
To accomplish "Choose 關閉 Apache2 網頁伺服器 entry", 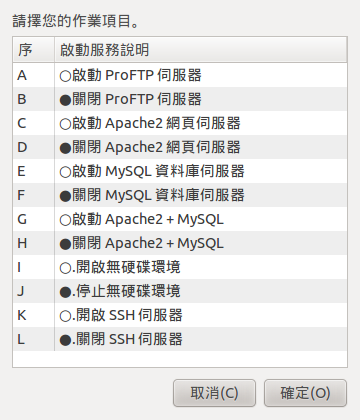I will (x=180, y=147).
